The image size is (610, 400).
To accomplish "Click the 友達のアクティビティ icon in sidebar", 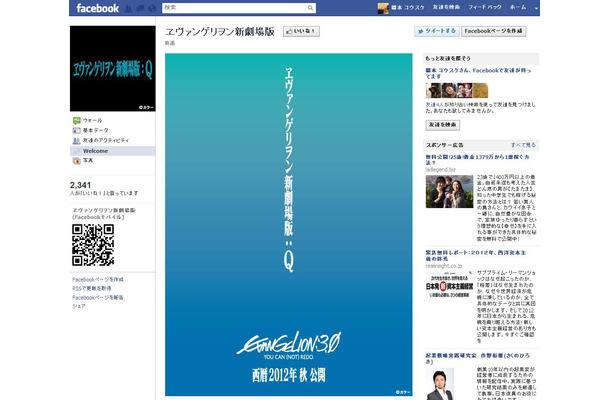I will coord(77,140).
